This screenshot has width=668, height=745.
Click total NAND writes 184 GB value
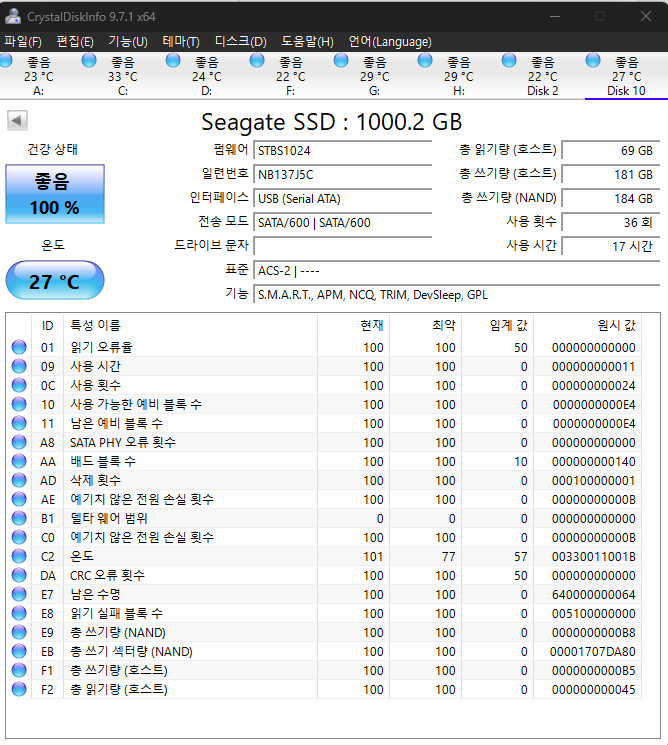tap(611, 199)
